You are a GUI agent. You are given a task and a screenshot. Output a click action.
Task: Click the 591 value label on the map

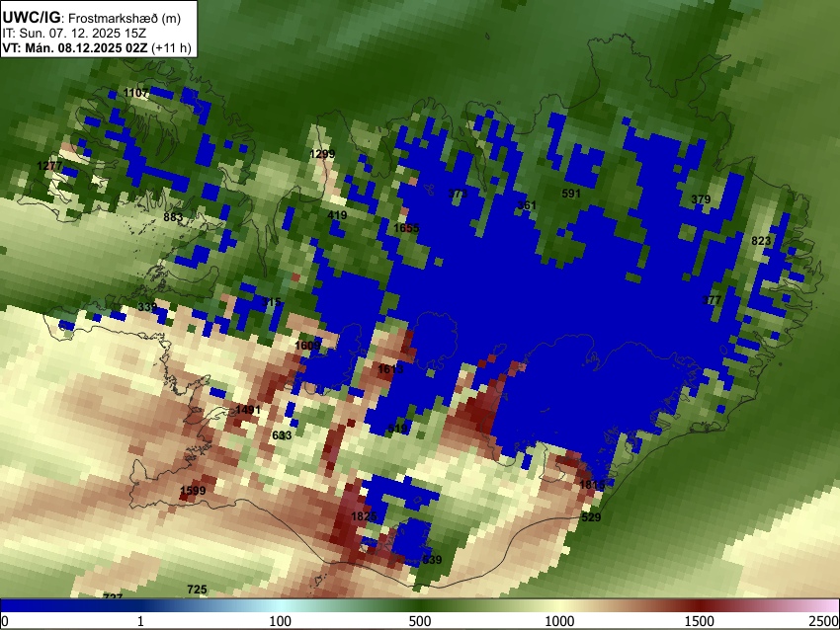571,194
